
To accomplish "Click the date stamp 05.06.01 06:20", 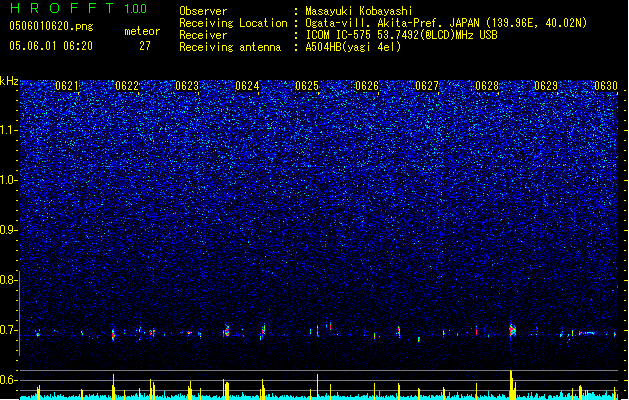I will [x=51, y=46].
